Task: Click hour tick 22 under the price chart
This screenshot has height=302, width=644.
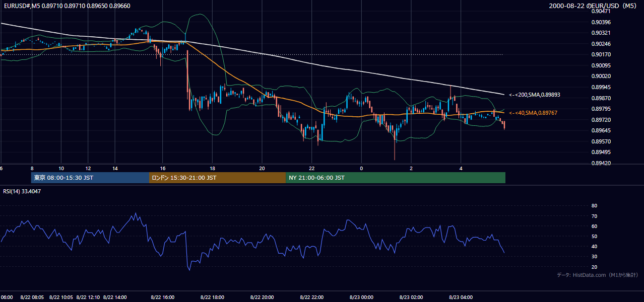Action: pyautogui.click(x=311, y=168)
